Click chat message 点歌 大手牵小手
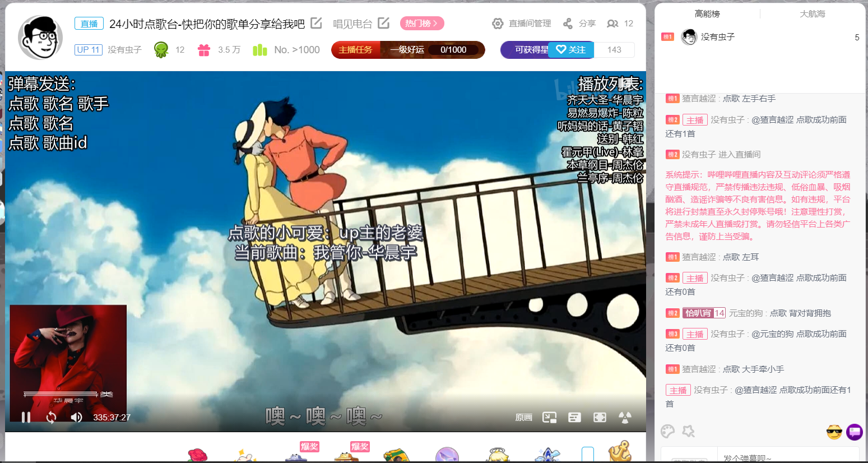868x463 pixels. pos(753,369)
